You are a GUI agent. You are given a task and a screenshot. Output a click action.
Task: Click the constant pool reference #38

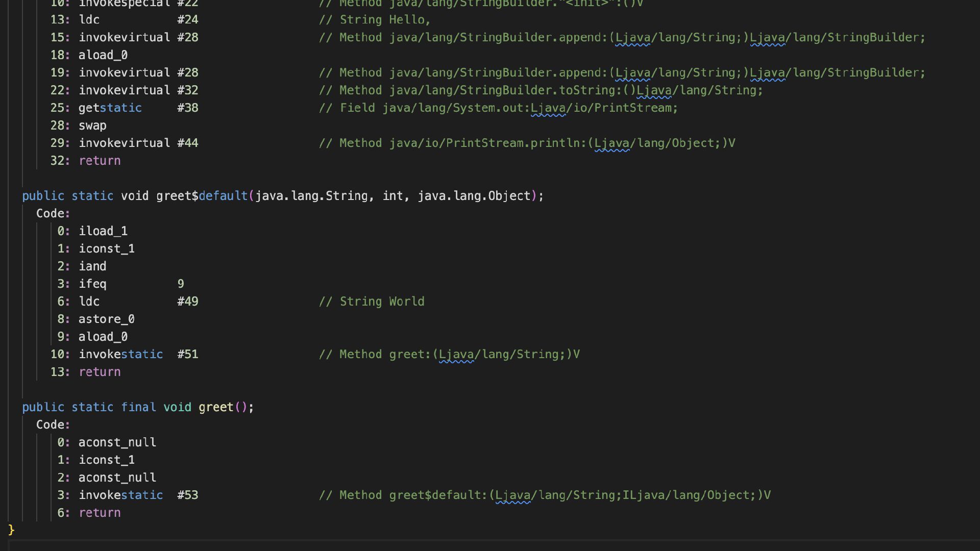(x=187, y=108)
